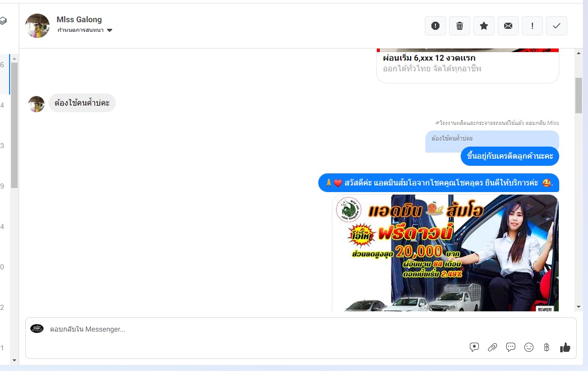588x371 pixels.
Task: Click Mlss Galong's profile photo in the header
Action: point(37,26)
